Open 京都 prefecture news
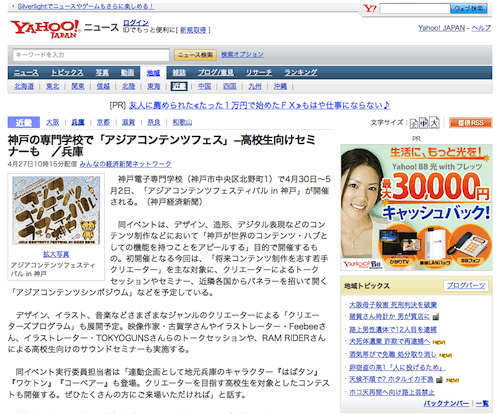The height and width of the screenshot is (414, 500). tap(103, 122)
